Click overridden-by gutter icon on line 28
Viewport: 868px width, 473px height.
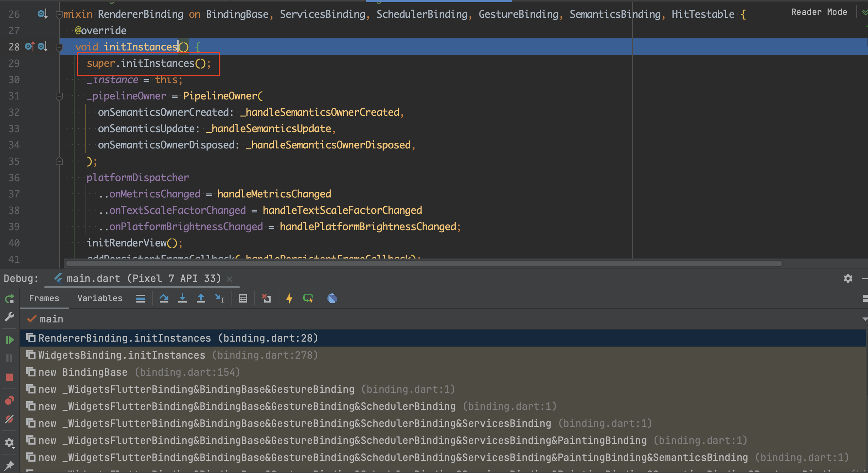(x=42, y=47)
